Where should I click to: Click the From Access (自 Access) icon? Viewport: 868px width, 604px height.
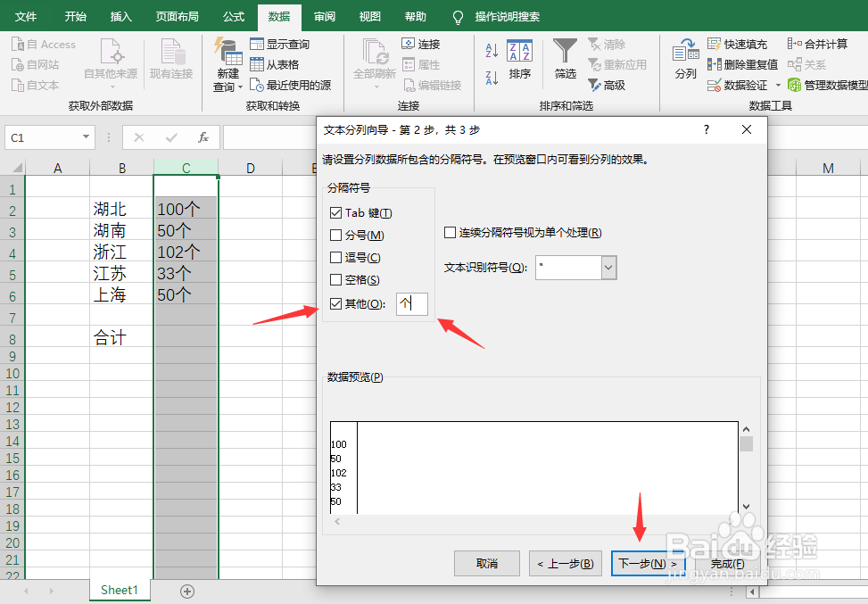coord(18,45)
